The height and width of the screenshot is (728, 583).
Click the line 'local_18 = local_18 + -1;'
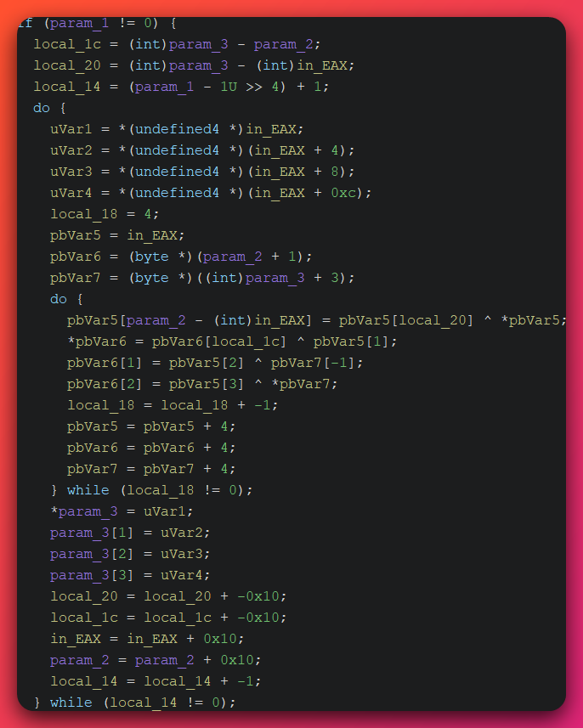173,405
